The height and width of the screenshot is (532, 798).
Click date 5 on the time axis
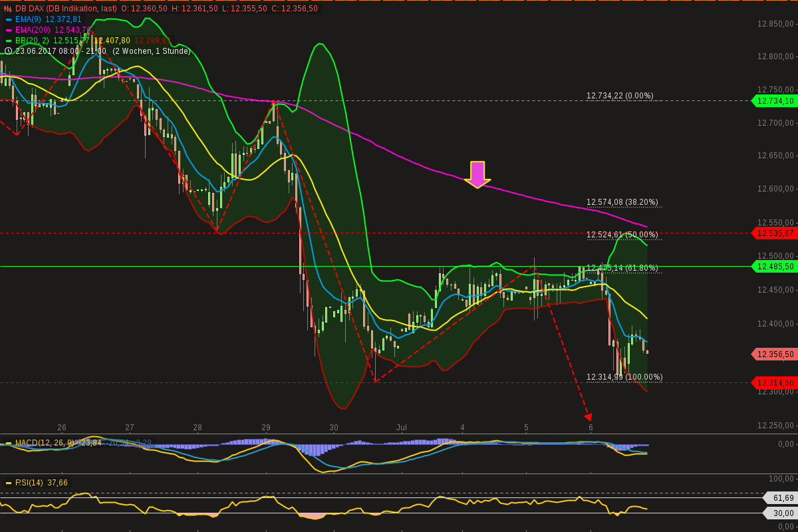point(526,428)
